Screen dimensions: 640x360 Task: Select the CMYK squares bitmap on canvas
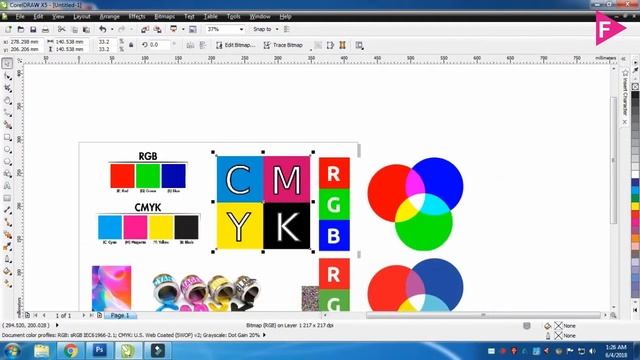263,202
